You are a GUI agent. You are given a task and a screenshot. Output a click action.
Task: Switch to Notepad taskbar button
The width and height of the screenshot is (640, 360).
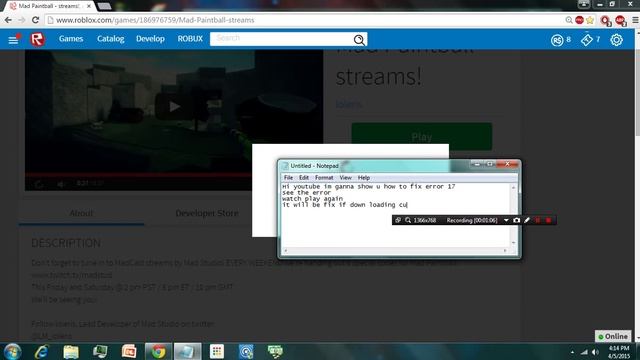coord(187,351)
